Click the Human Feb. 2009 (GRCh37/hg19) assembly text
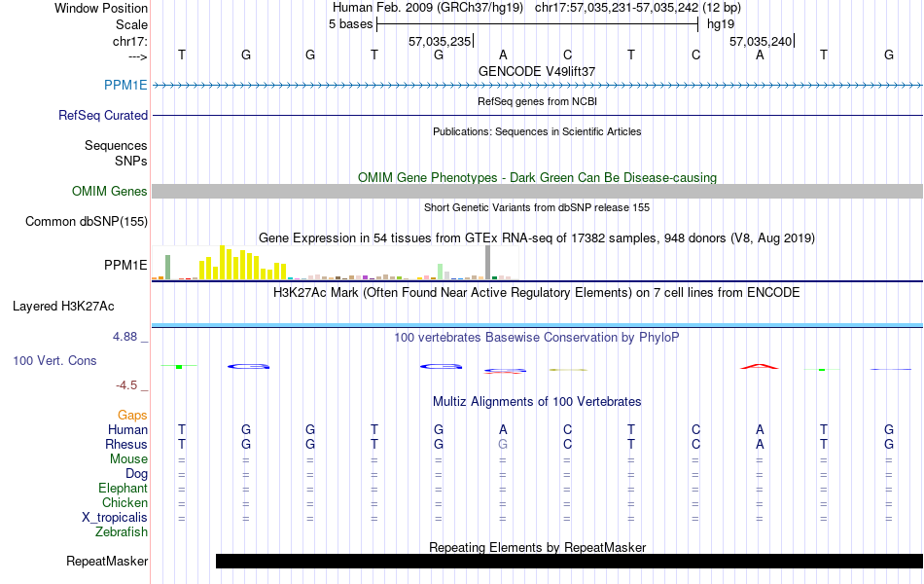This screenshot has height=584, width=924. 428,8
